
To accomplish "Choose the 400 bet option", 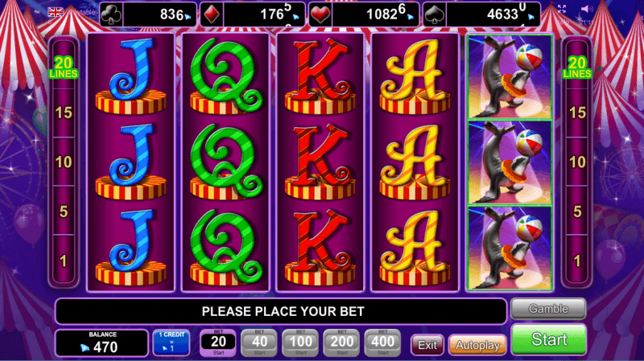I will [382, 343].
